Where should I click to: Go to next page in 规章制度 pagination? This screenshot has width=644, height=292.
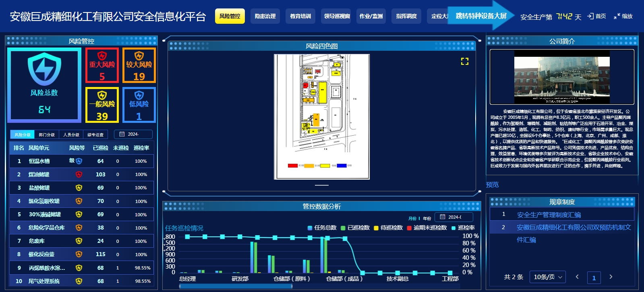611,277
